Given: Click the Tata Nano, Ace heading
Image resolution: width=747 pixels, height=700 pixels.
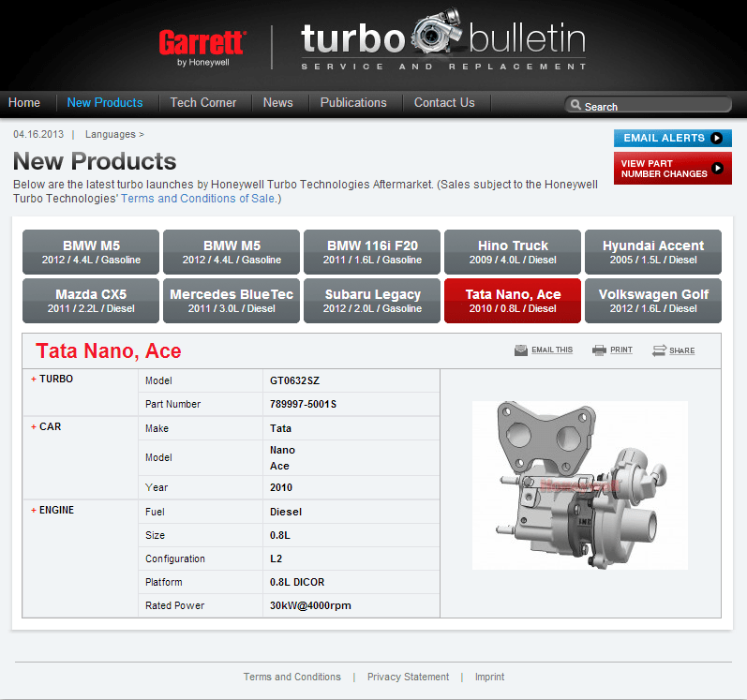Looking at the screenshot, I should coord(109,351).
